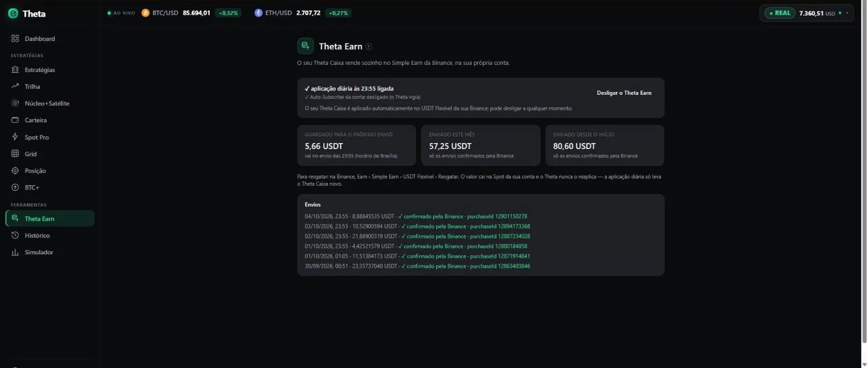Click the BTC+ bitcoin icon in sidebar
Viewport: 868px width, 368px height.
[x=15, y=187]
